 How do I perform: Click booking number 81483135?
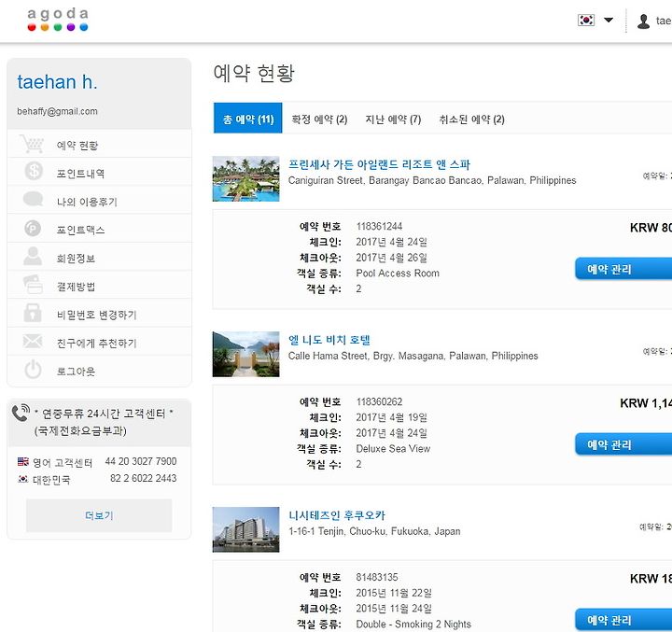coord(377,577)
